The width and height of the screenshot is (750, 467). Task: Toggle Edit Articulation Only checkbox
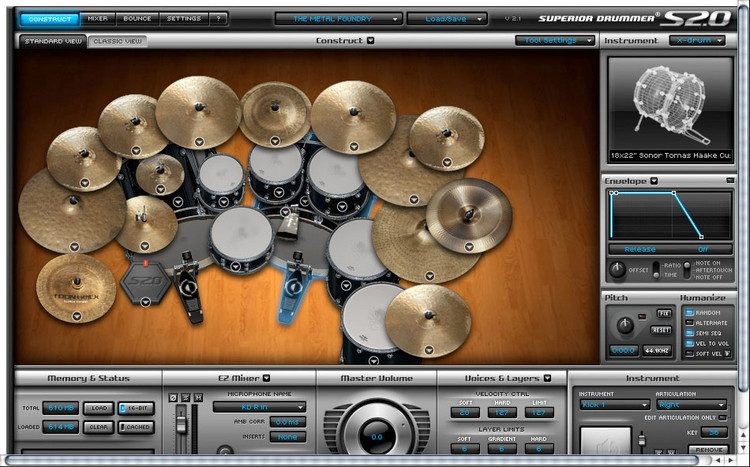pos(723,418)
